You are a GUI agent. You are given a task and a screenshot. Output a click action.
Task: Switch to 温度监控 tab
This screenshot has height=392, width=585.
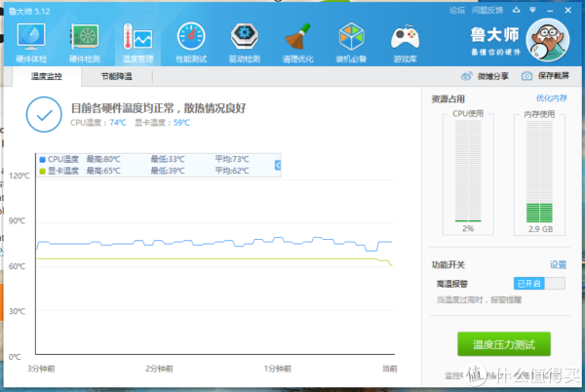coord(47,76)
